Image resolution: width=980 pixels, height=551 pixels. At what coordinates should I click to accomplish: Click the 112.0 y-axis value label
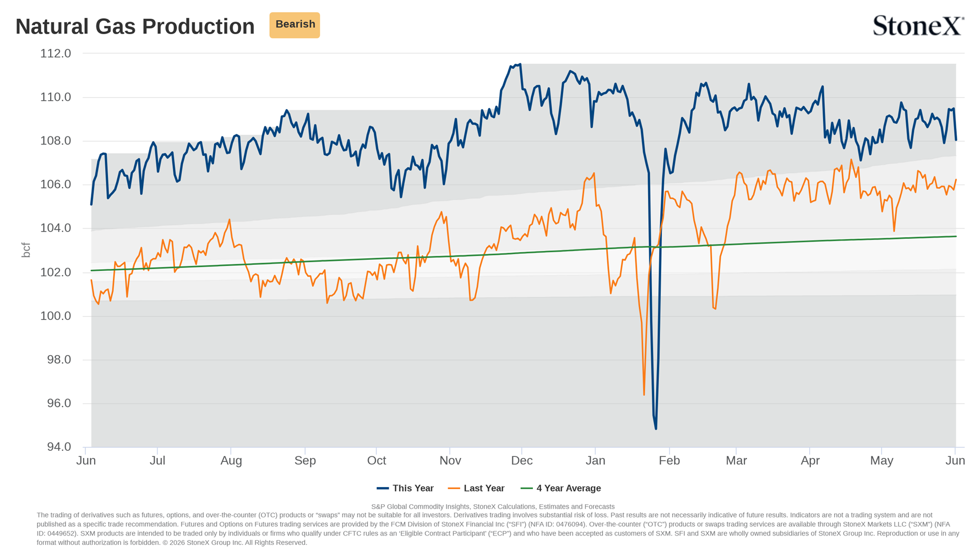pyautogui.click(x=56, y=53)
